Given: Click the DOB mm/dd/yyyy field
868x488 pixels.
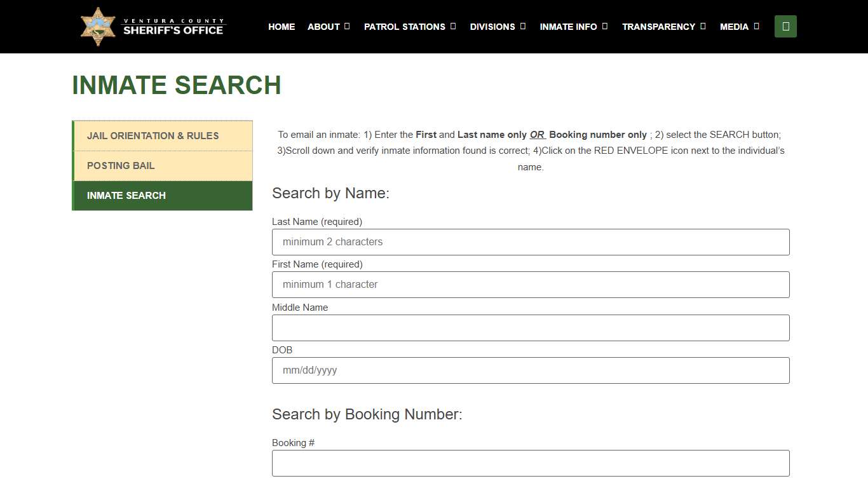Looking at the screenshot, I should pyautogui.click(x=531, y=370).
